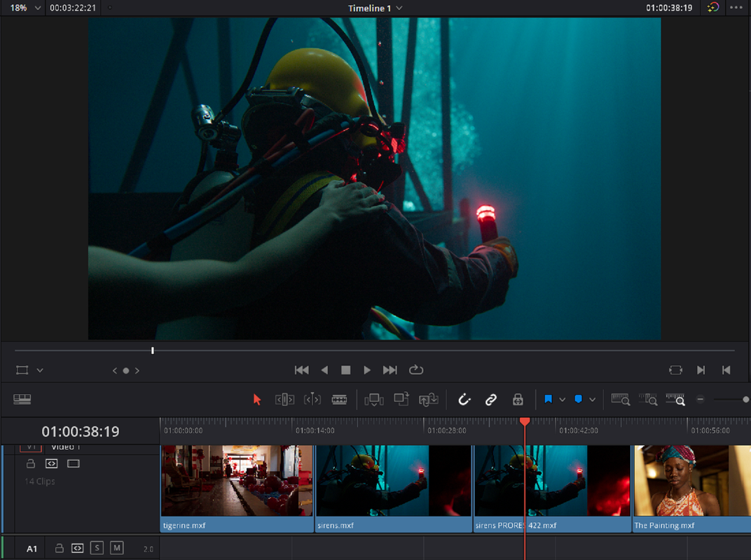Toggle linked selection chain icon

(491, 400)
